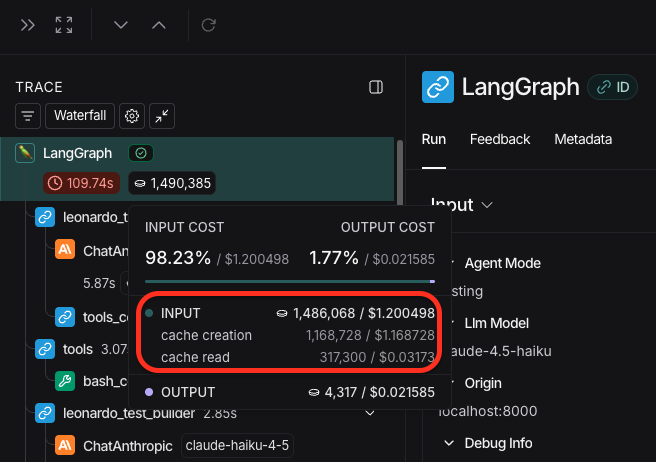Viewport: 656px width, 462px height.
Task: Go to next trace with down chevron
Action: pos(121,25)
